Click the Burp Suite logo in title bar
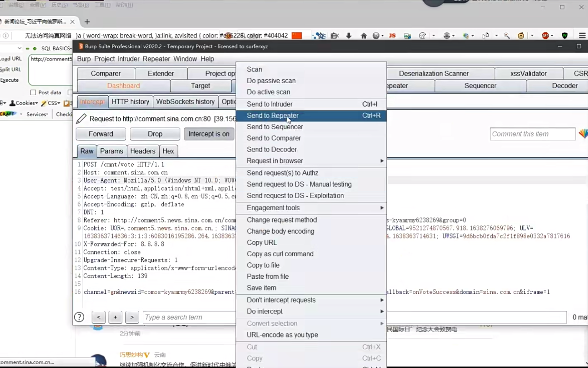The image size is (588, 368). pos(81,46)
